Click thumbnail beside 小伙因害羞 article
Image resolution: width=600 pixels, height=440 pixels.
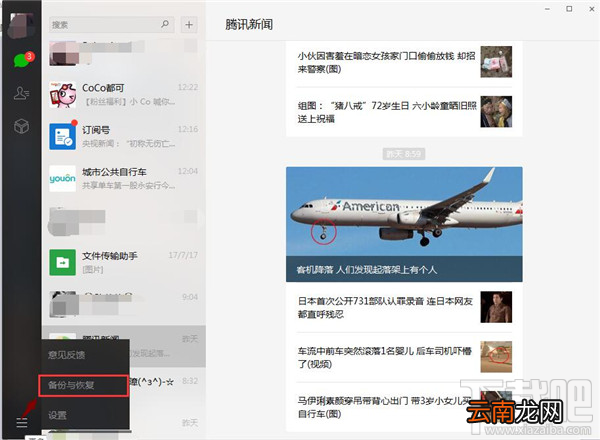pyautogui.click(x=496, y=62)
